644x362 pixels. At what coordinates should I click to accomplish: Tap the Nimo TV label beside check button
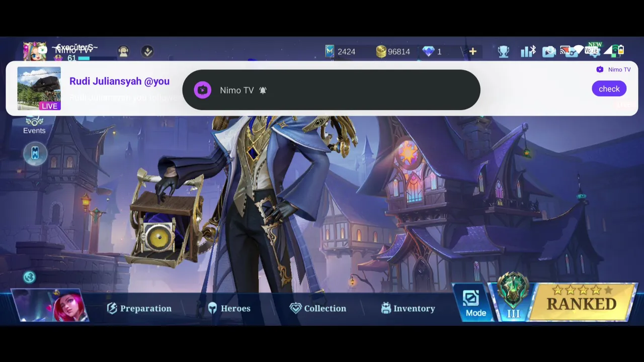[619, 69]
